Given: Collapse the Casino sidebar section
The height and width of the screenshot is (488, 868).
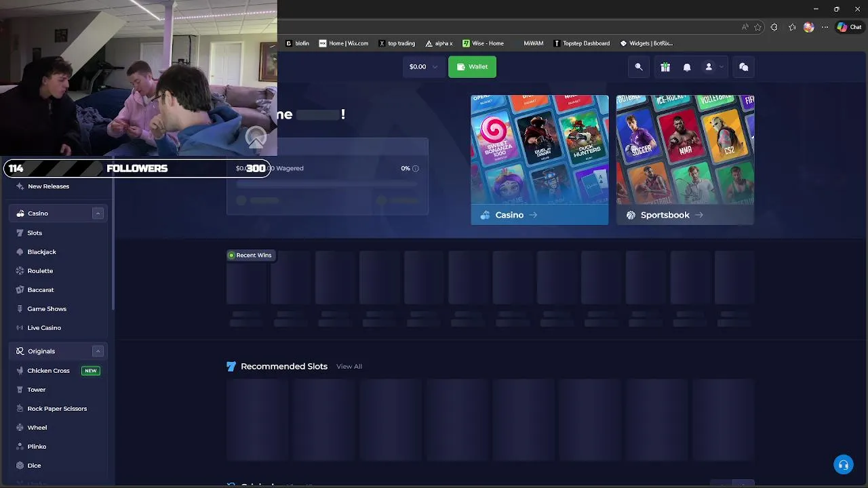Looking at the screenshot, I should 98,213.
